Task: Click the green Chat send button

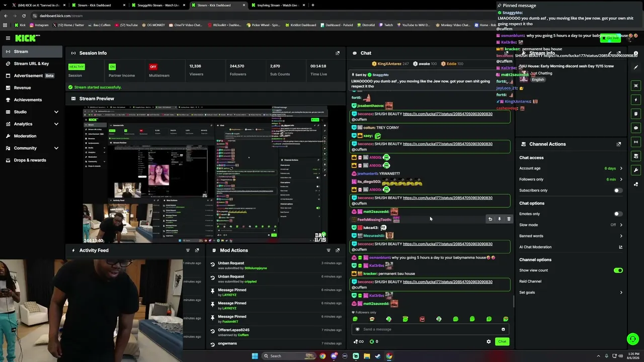Action: point(502,342)
